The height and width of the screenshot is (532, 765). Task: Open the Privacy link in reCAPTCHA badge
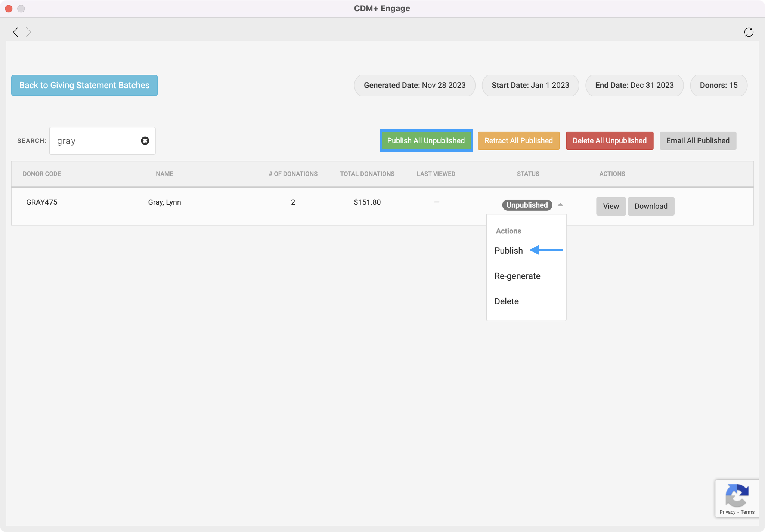click(727, 512)
